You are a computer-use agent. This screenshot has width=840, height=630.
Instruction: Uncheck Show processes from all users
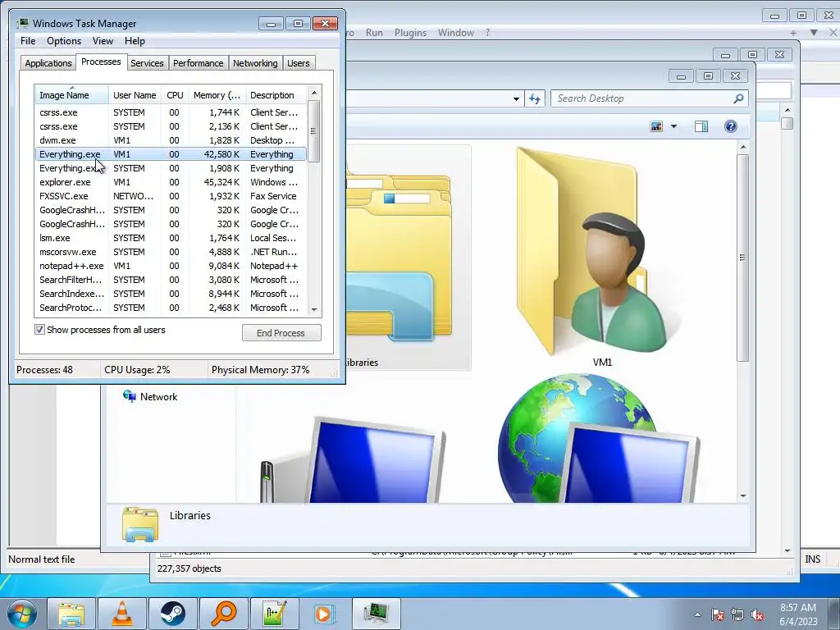click(x=39, y=330)
